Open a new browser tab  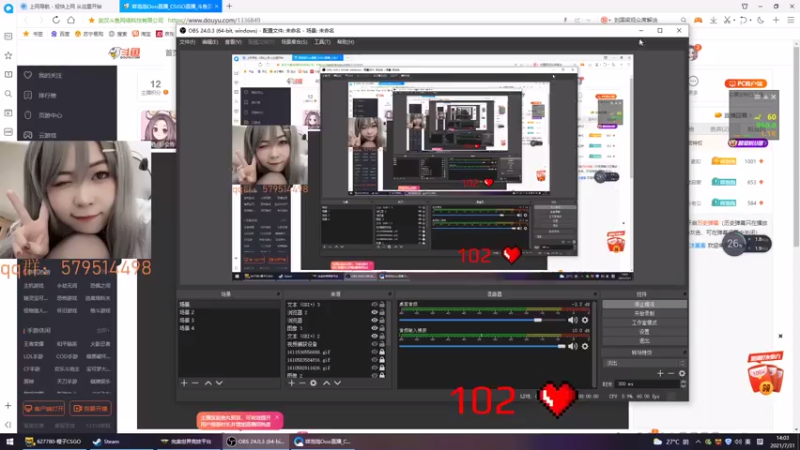229,6
